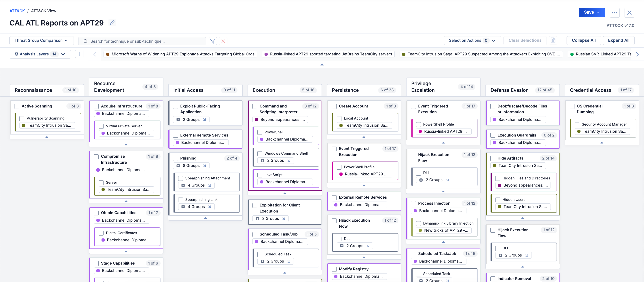The height and width of the screenshot is (282, 644).
Task: Expand the Analysis Layers dropdown
Action: point(40,54)
